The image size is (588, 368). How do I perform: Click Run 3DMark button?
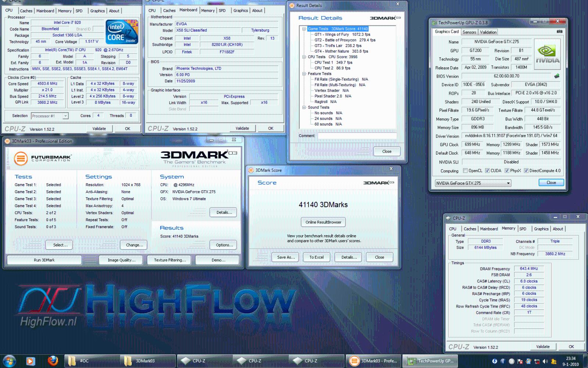[44, 260]
